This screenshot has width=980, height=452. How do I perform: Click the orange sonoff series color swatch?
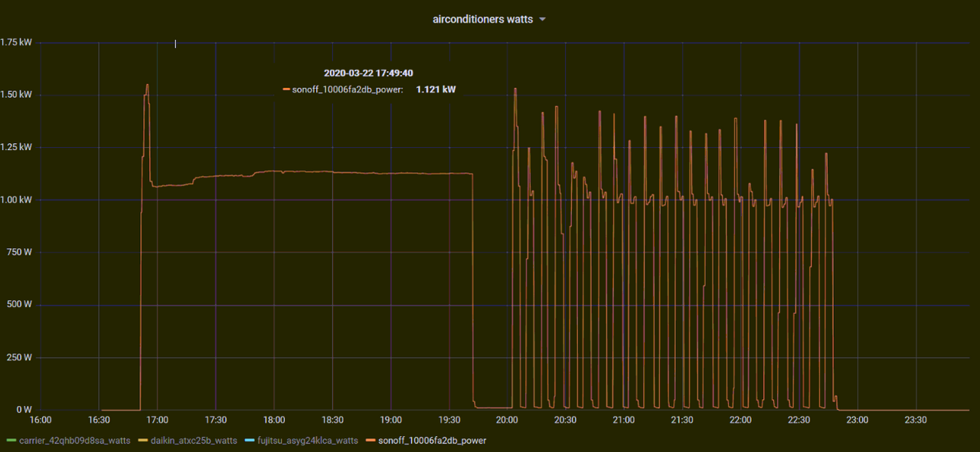point(371,441)
